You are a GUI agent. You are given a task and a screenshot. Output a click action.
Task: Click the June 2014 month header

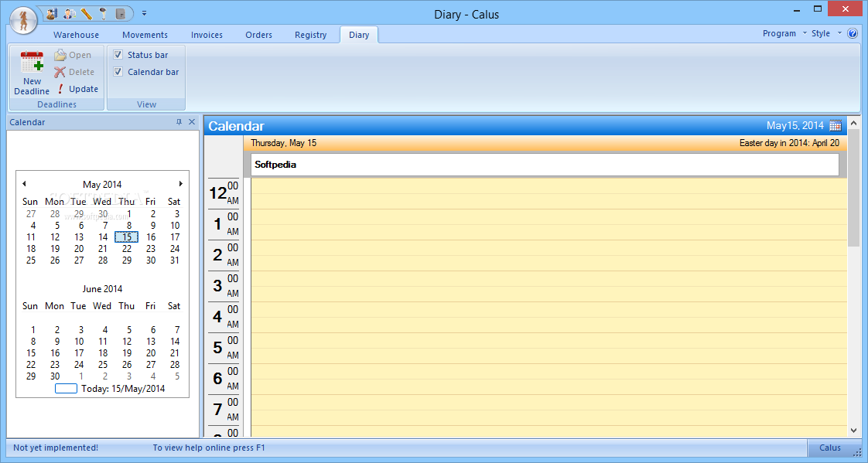click(102, 289)
